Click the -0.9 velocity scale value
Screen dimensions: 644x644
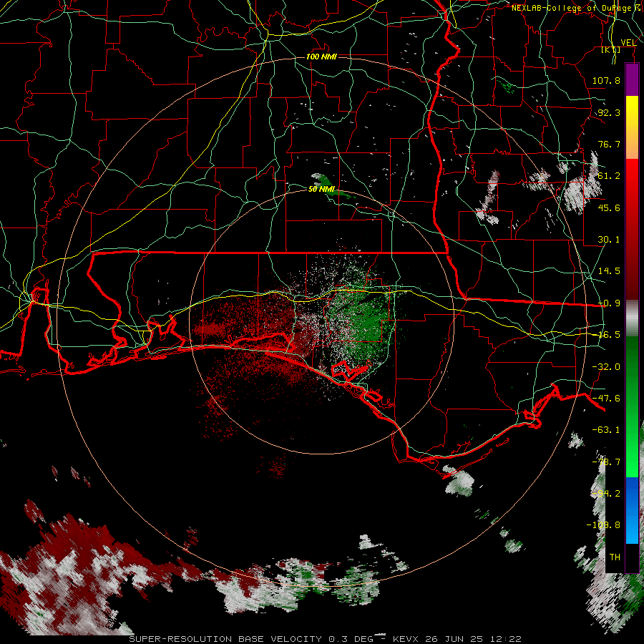click(x=609, y=303)
